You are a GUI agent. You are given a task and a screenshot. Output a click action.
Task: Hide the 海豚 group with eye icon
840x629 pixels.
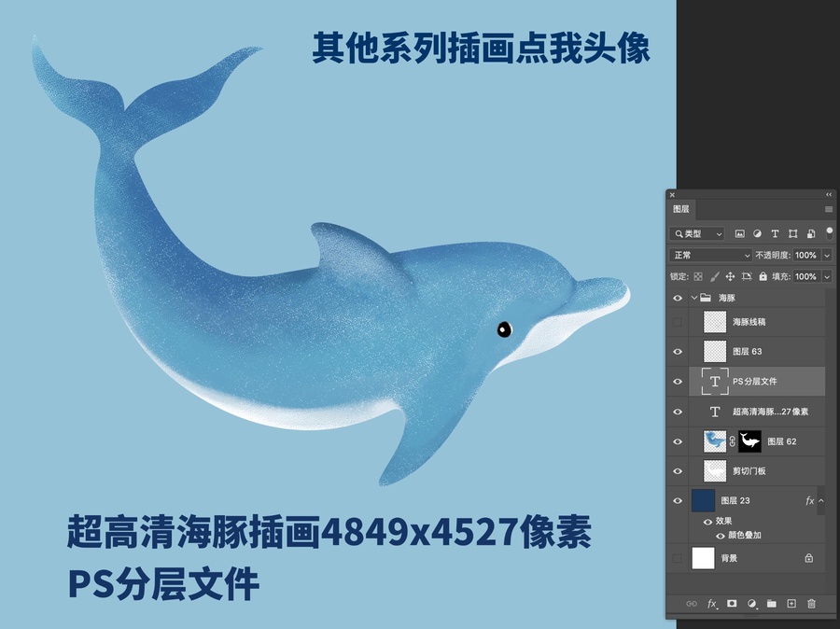(x=678, y=298)
